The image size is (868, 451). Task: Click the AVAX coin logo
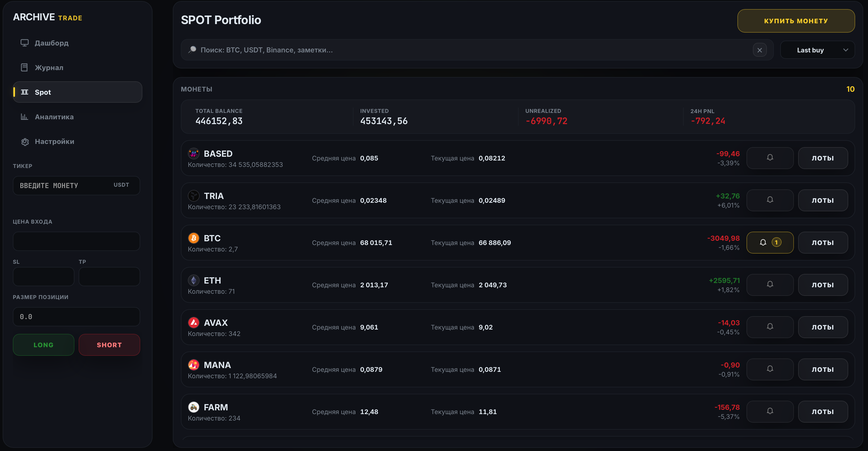click(x=193, y=323)
